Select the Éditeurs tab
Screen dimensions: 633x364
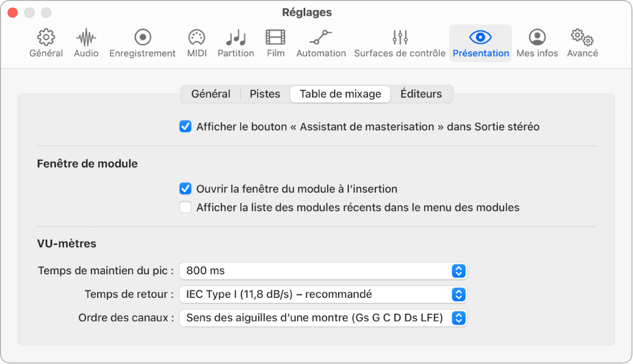(421, 93)
